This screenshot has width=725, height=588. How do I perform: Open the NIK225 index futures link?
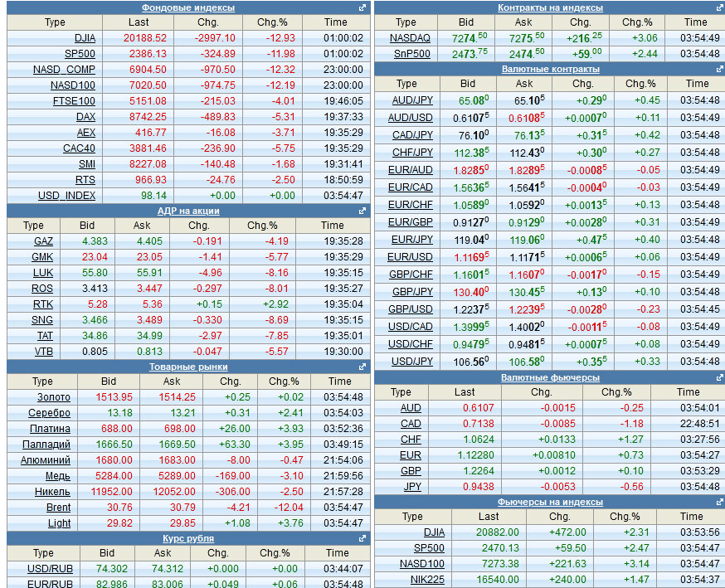[x=427, y=580]
